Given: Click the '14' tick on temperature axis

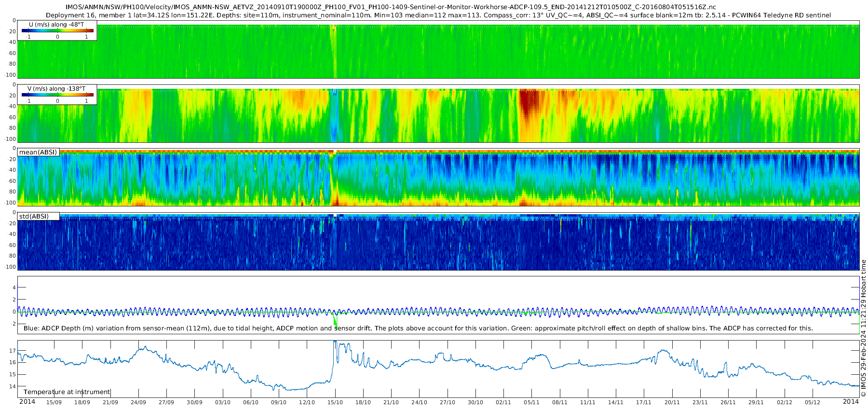Looking at the screenshot, I should tap(13, 386).
